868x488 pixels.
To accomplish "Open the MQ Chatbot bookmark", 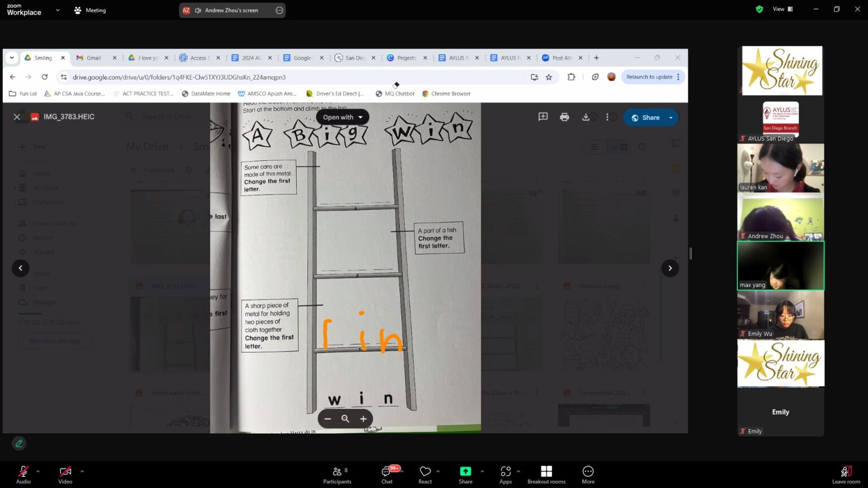I will (x=395, y=94).
